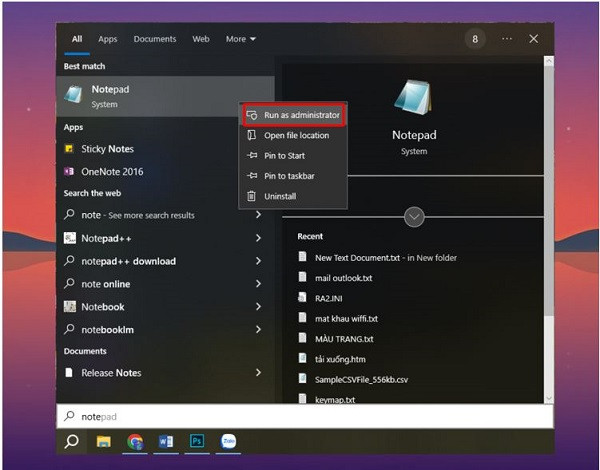Viewport: 600px width, 470px height.
Task: Open the three-dots options menu
Action: 507,39
